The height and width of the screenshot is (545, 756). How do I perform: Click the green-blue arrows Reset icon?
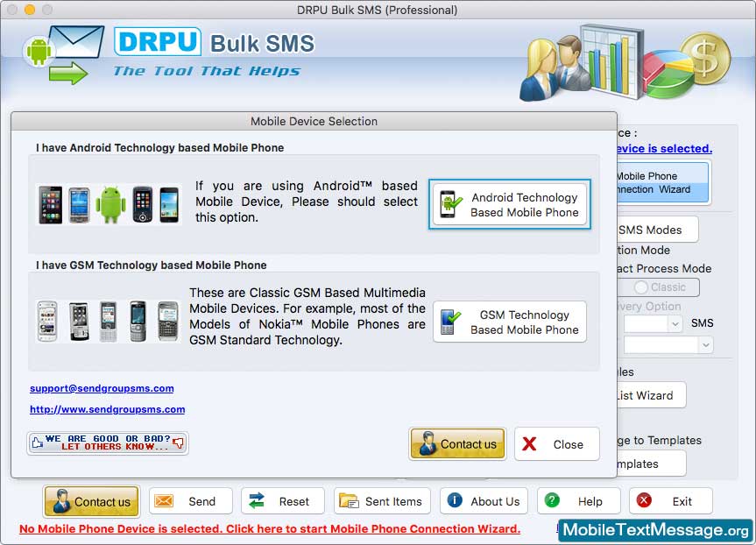click(257, 500)
